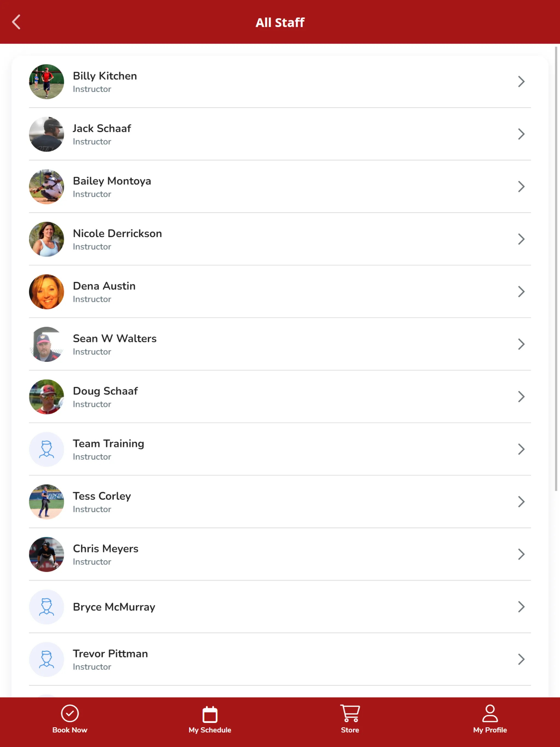Tap chevron arrow for Tess Corley
This screenshot has height=747, width=560.
(x=521, y=501)
